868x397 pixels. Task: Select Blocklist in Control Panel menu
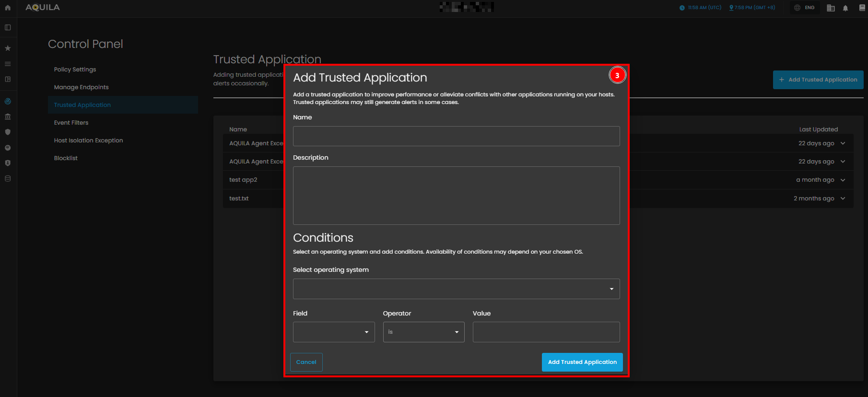pyautogui.click(x=66, y=158)
